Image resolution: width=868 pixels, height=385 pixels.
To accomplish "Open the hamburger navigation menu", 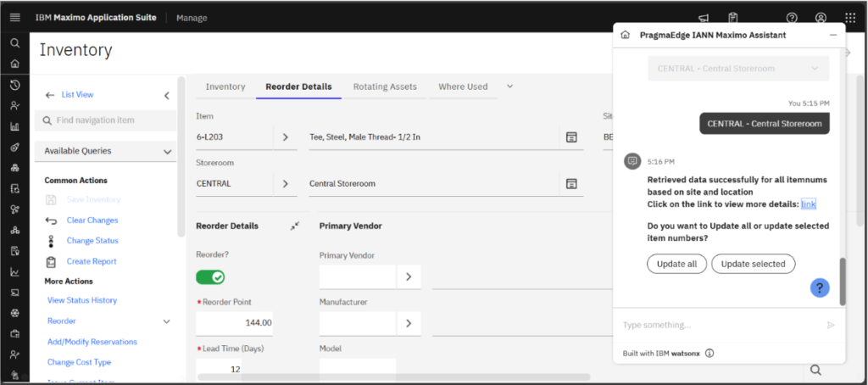I will click(x=15, y=18).
